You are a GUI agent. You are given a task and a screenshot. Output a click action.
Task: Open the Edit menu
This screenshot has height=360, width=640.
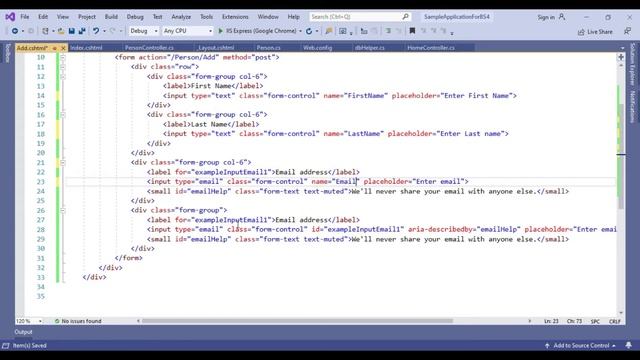tap(43, 17)
